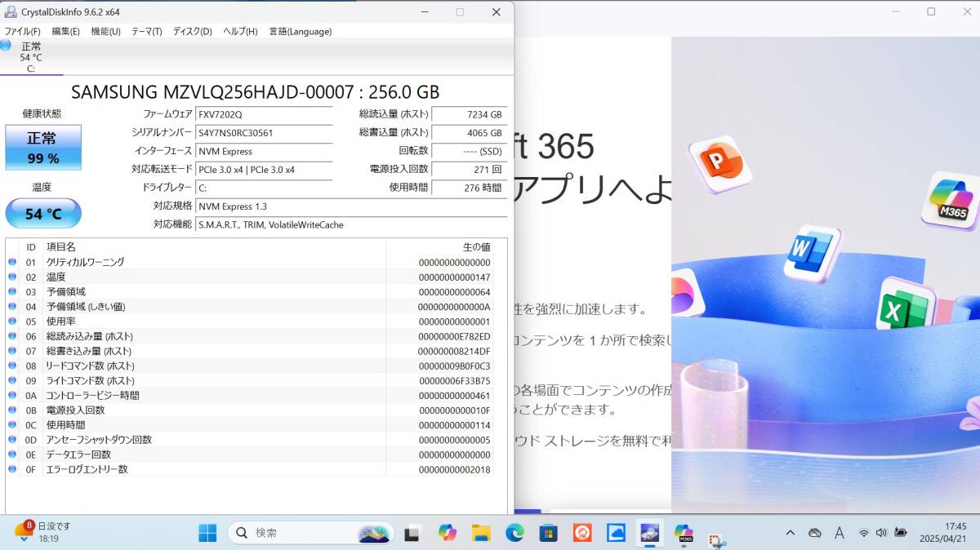This screenshot has height=550, width=980.
Task: Open Microsoft Store from the taskbar
Action: coord(548,533)
